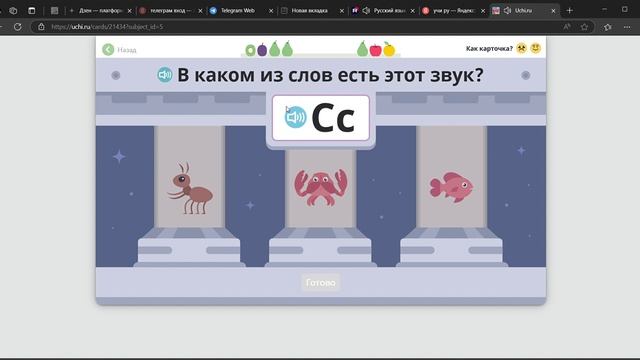Mute the Uchi.ru tab audio icon

tap(507, 11)
